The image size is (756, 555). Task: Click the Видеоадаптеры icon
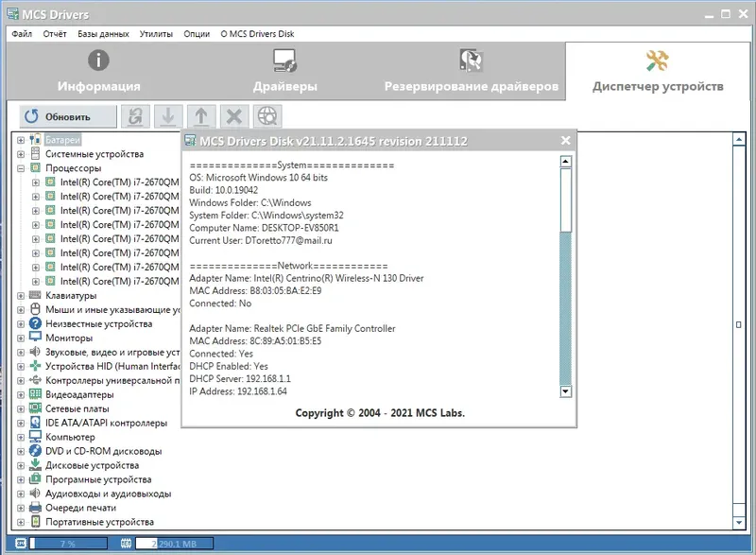35,394
